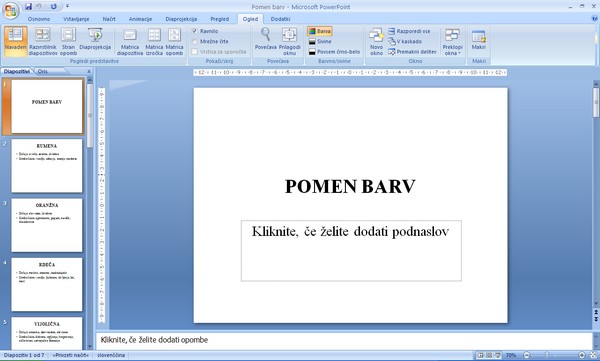Screen dimensions: 600x361
Task: Open Matrica opomb
Action: point(174,41)
